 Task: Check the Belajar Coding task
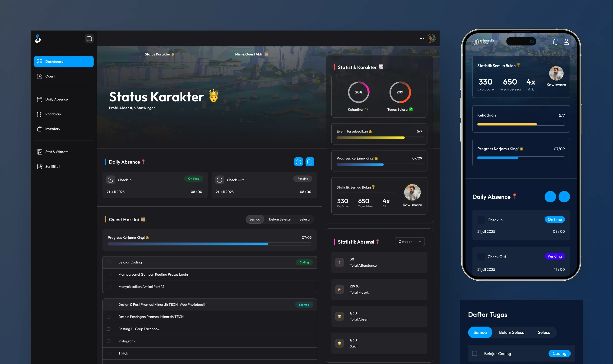(x=109, y=262)
